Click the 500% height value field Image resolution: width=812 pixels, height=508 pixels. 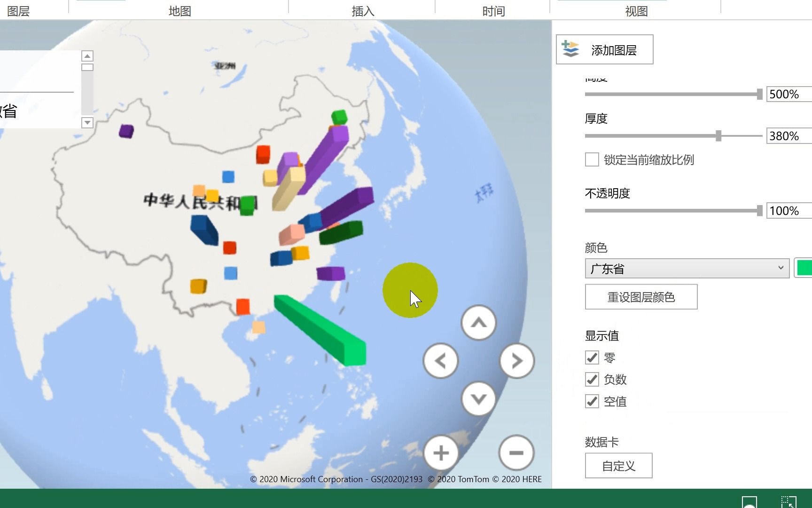789,94
